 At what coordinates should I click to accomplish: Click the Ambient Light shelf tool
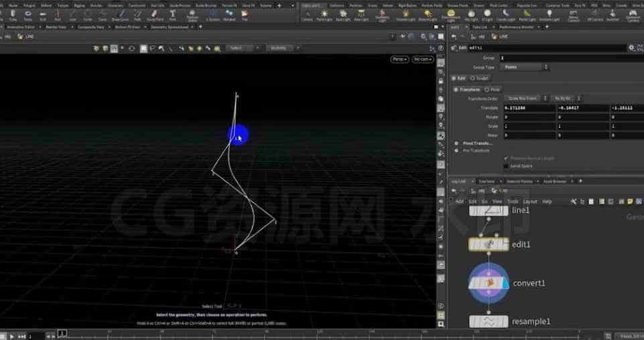pos(549,15)
